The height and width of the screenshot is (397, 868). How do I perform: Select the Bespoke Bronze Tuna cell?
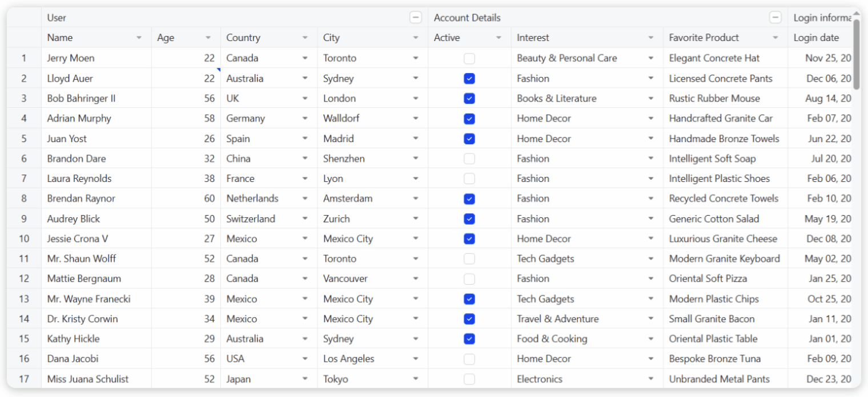[x=714, y=359]
